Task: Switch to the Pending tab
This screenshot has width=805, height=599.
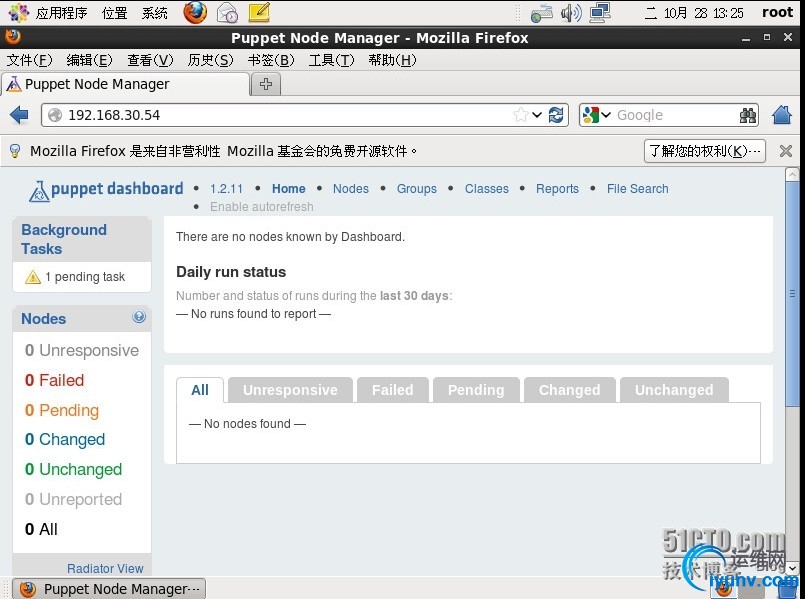Action: click(x=476, y=390)
